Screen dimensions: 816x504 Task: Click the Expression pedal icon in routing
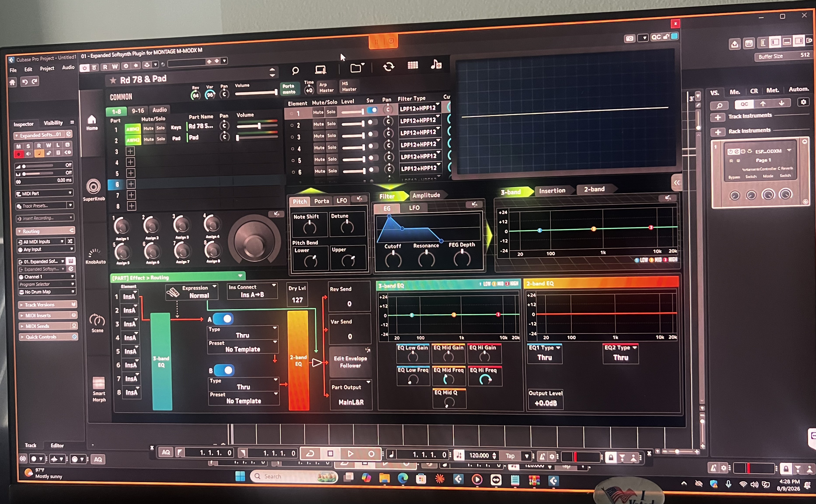click(x=173, y=292)
